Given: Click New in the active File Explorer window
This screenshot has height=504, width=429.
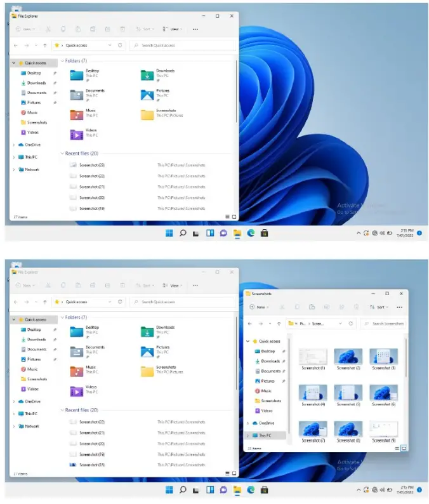Looking at the screenshot, I should coord(25,29).
